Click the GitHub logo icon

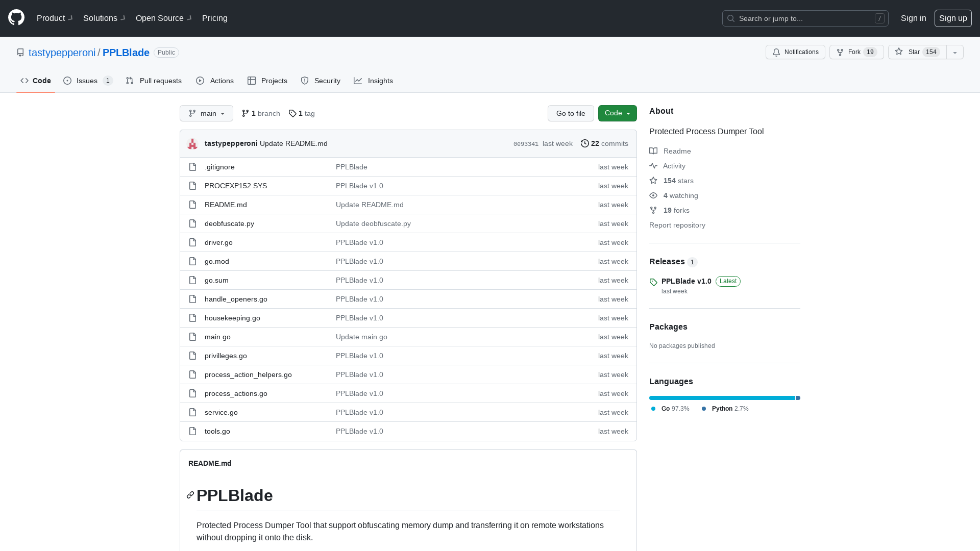point(16,18)
